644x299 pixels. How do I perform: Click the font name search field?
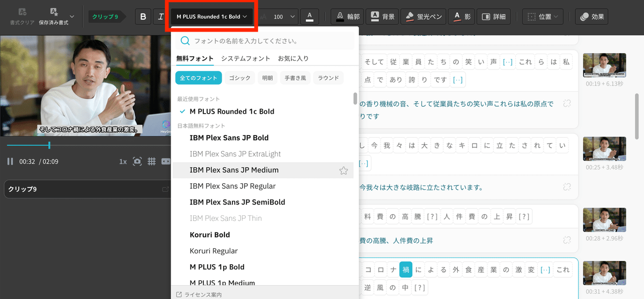tap(265, 41)
